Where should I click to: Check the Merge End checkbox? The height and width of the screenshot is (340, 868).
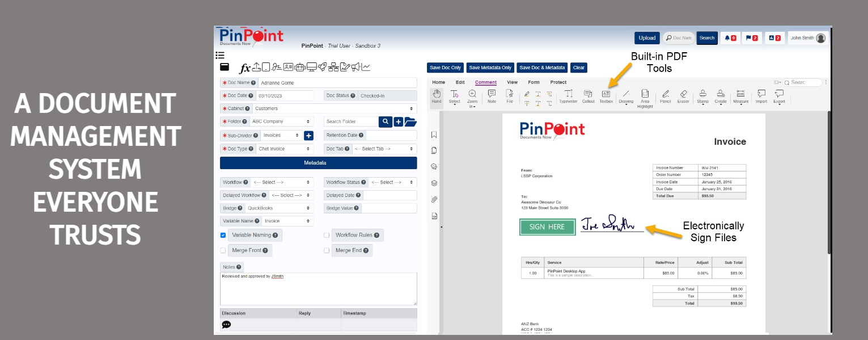[327, 250]
